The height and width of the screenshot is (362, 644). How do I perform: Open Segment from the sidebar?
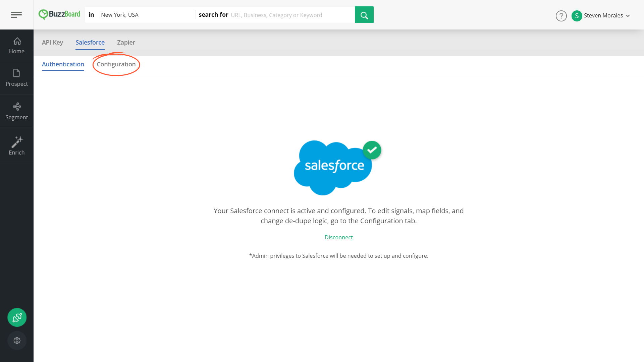click(x=17, y=111)
